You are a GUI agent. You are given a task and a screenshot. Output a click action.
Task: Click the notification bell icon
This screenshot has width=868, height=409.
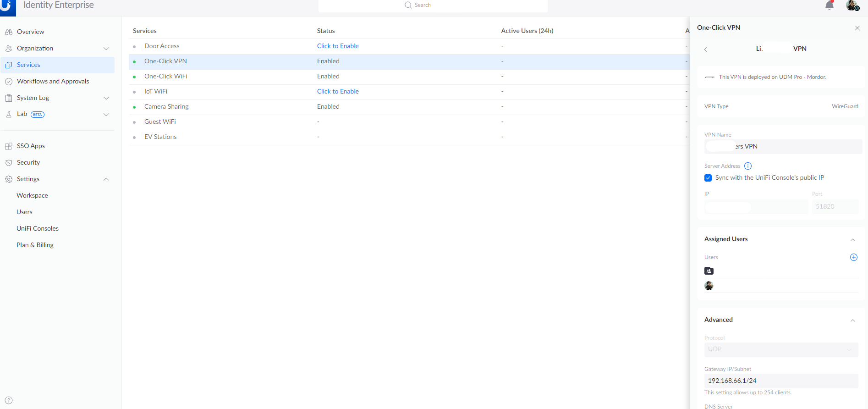point(829,6)
